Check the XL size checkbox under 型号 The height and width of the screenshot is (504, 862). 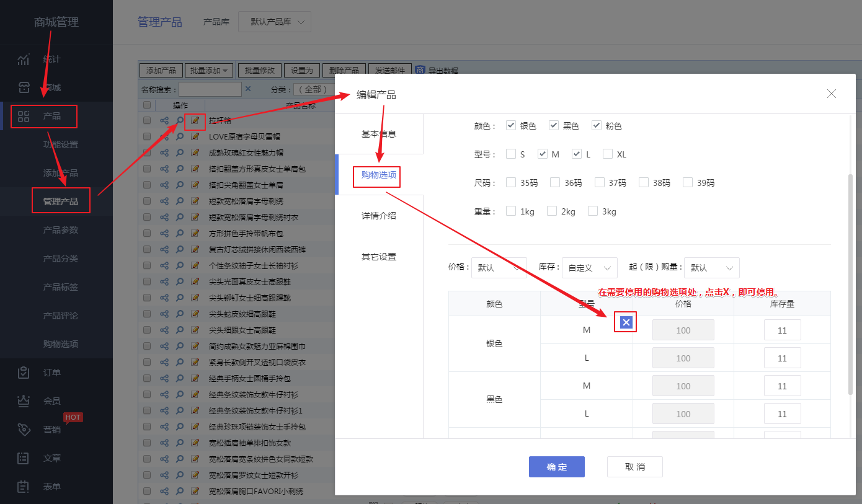(608, 154)
